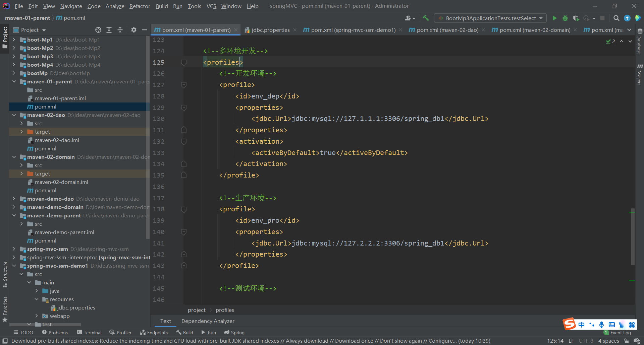Toggle the read-only lock icon in status bar
This screenshot has height=345, width=644.
tap(626, 341)
